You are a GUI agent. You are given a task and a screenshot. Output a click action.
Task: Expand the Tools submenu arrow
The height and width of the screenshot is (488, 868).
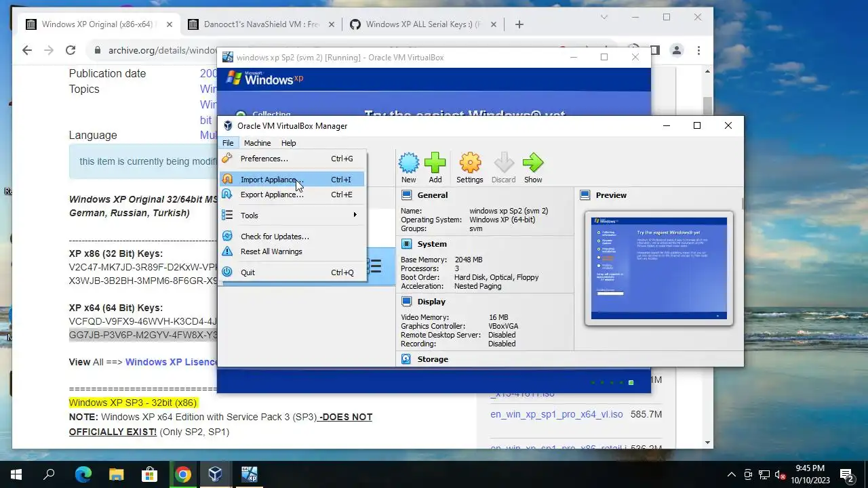pyautogui.click(x=355, y=216)
